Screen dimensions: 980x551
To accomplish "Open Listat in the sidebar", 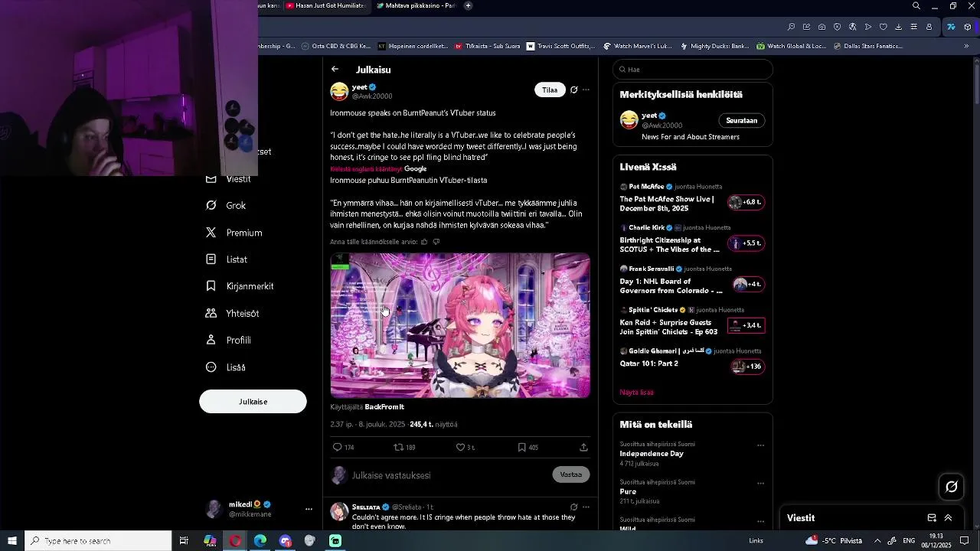I will coord(226,259).
